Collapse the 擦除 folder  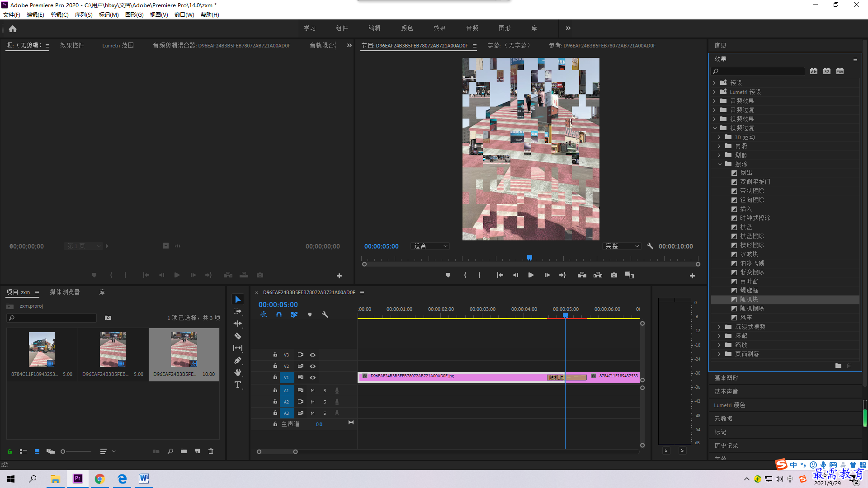tap(720, 164)
